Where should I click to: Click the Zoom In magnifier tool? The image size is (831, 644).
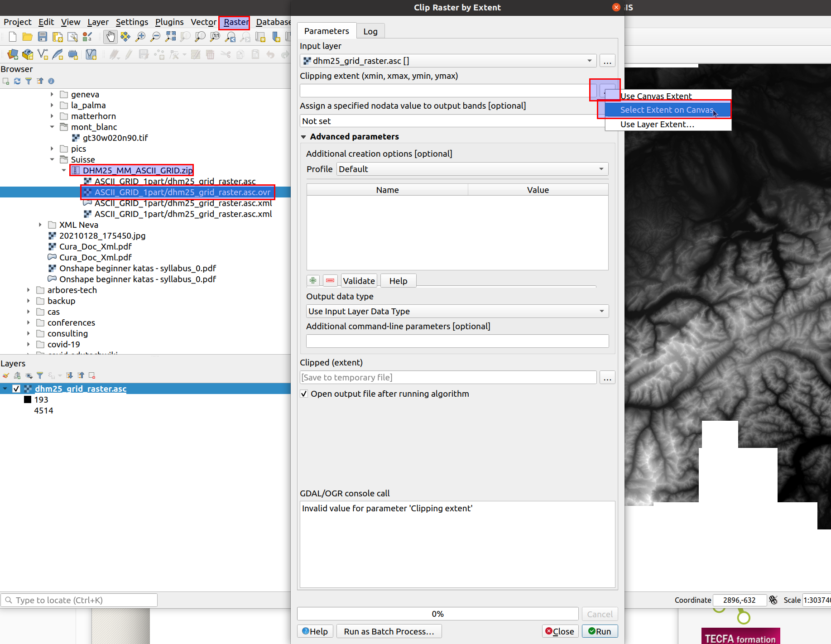(x=140, y=37)
